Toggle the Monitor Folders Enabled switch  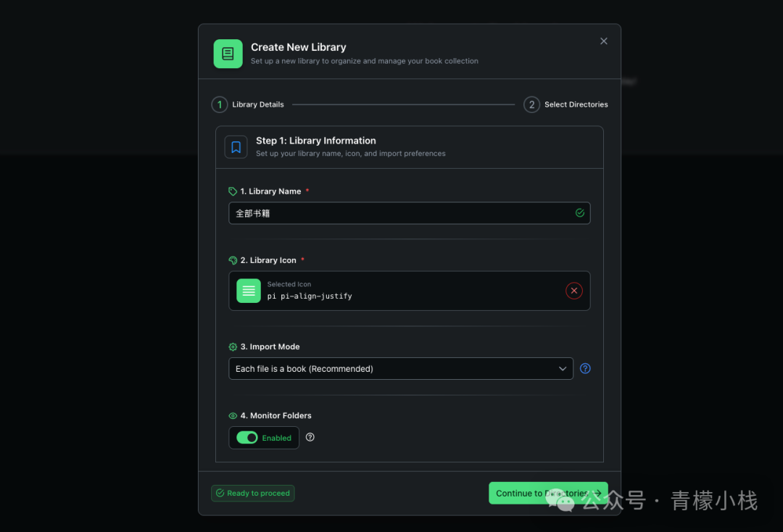[x=247, y=437]
